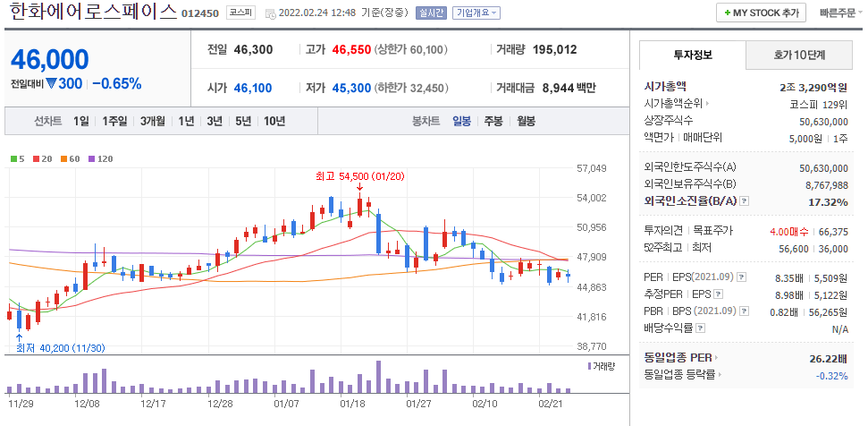Show the 주봉 weekly candlestick chart
This screenshot has width=868, height=426.
493,121
